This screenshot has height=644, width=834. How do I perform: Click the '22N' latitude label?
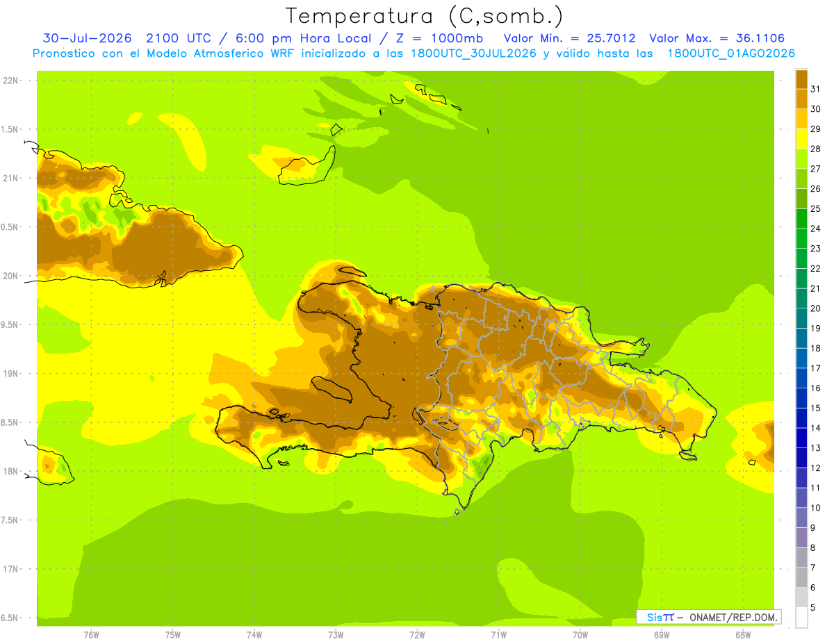pyautogui.click(x=11, y=80)
